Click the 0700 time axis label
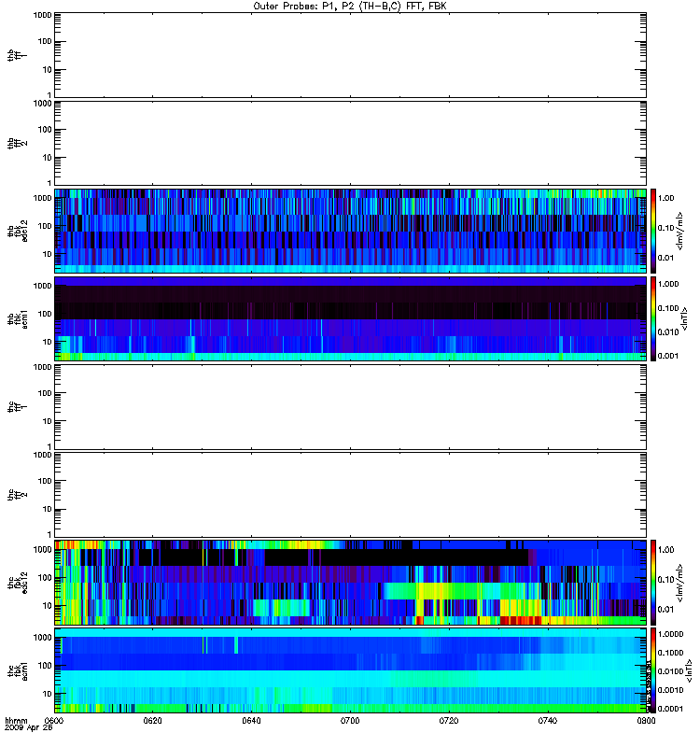 pos(350,721)
